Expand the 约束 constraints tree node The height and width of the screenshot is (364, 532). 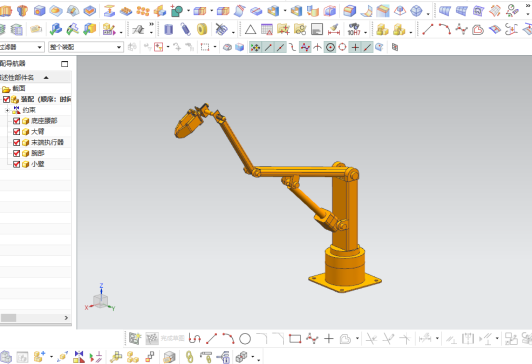coord(7,110)
